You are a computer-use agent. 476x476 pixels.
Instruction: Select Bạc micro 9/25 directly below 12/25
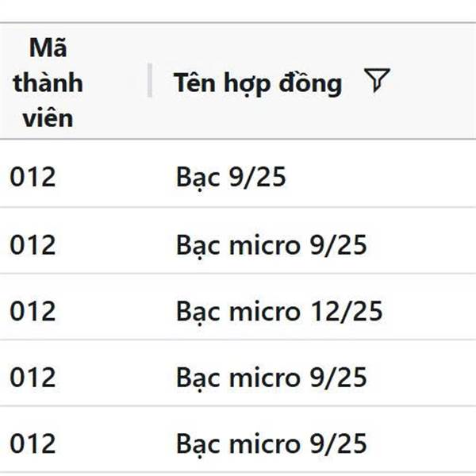271,378
